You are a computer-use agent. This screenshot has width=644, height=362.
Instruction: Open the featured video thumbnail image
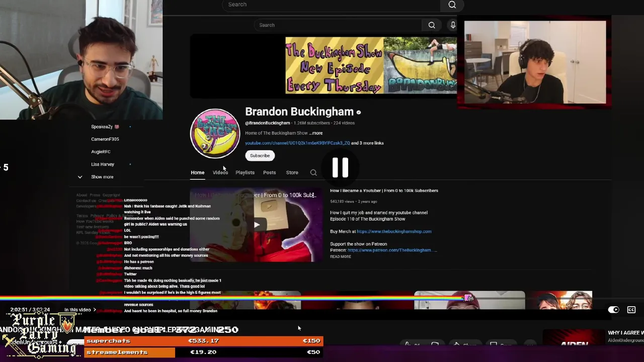[257, 225]
